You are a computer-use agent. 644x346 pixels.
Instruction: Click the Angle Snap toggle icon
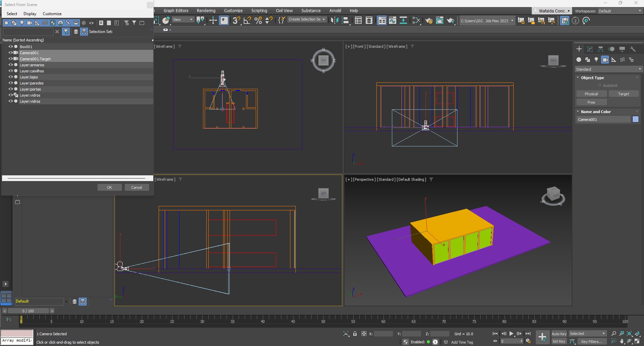247,21
